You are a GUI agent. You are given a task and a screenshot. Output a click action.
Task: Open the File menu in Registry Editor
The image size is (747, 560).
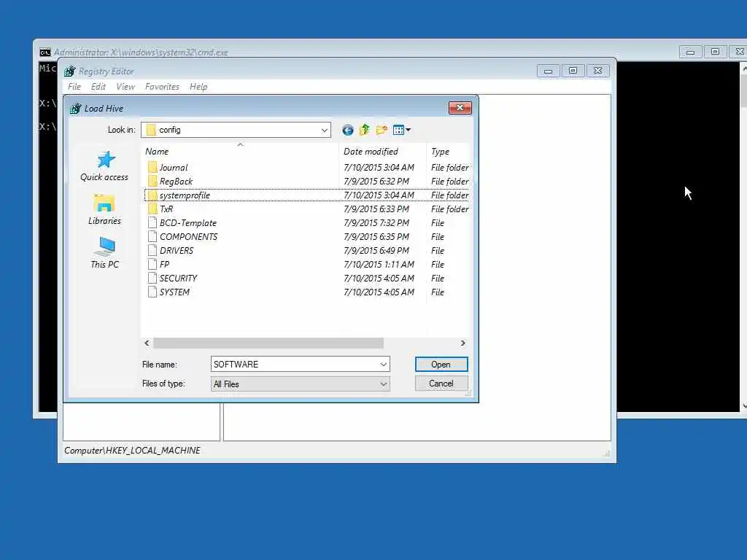74,87
